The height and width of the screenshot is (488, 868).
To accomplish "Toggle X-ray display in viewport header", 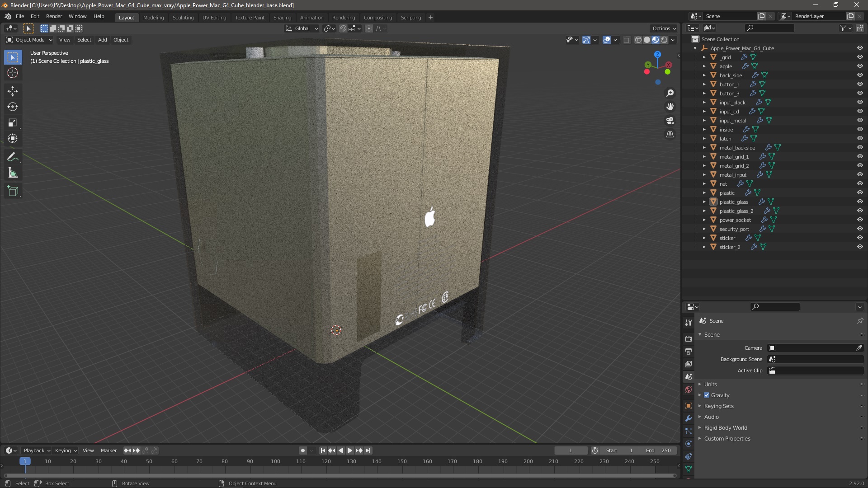I will tap(627, 40).
